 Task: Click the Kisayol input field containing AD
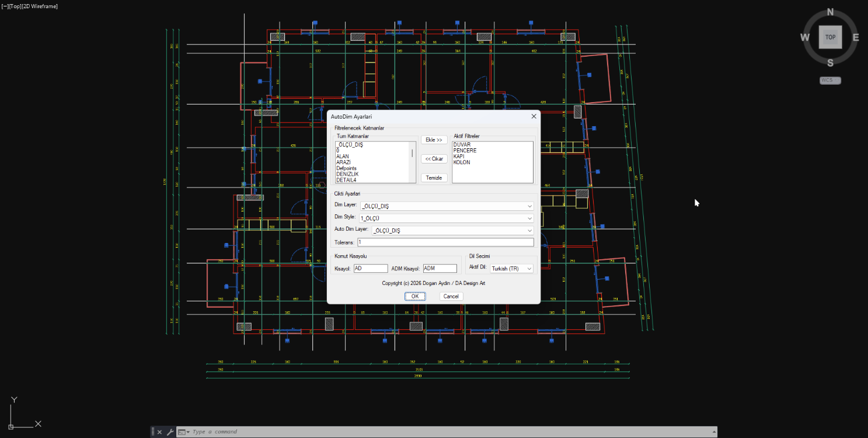coord(371,269)
